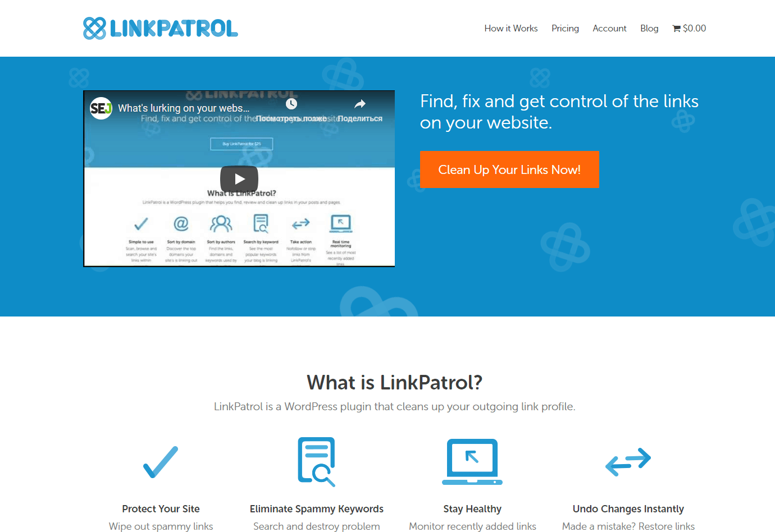Click the SEJ channel avatar on video
This screenshot has height=532, width=775.
coord(101,108)
